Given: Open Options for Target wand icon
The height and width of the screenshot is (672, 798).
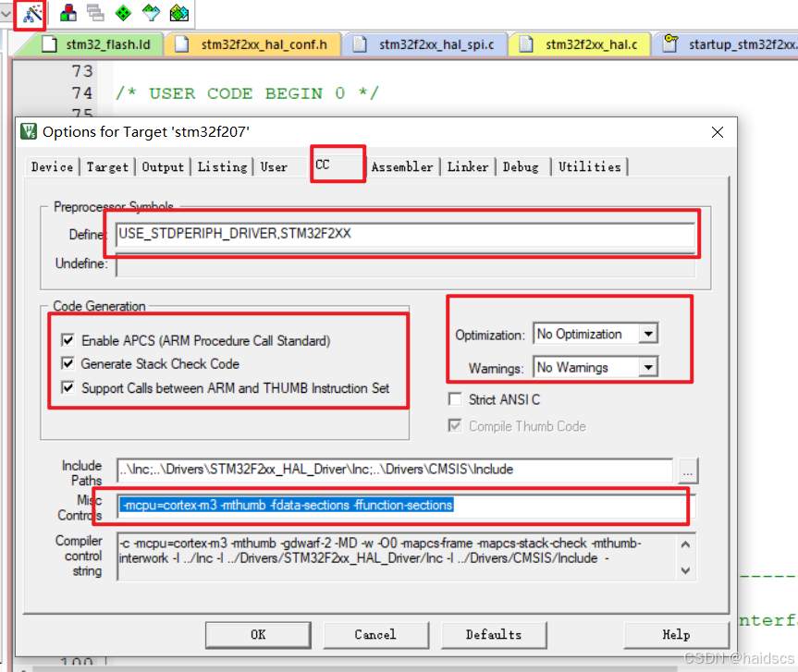Looking at the screenshot, I should [x=32, y=14].
